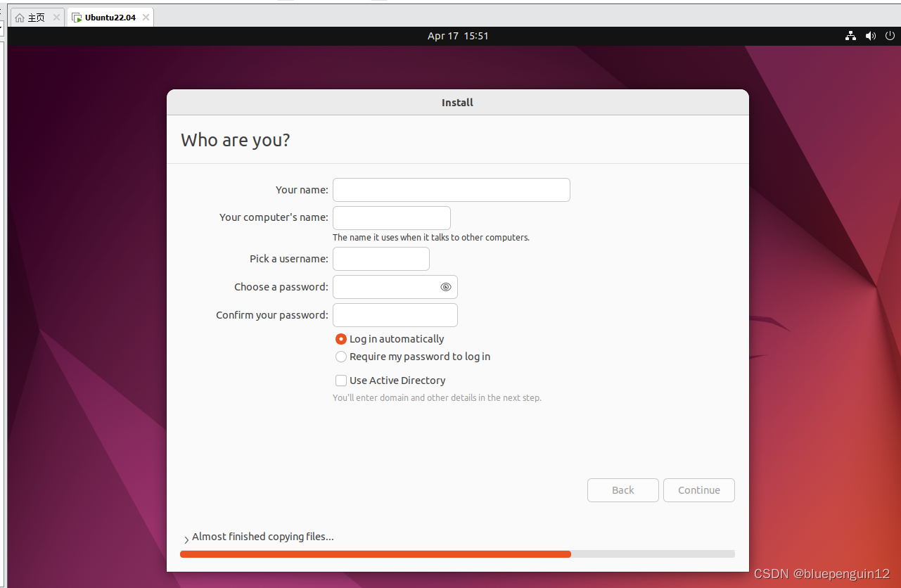Click the VM console icon on the Ubuntu22.04 tab
901x588 pixels.
[75, 17]
